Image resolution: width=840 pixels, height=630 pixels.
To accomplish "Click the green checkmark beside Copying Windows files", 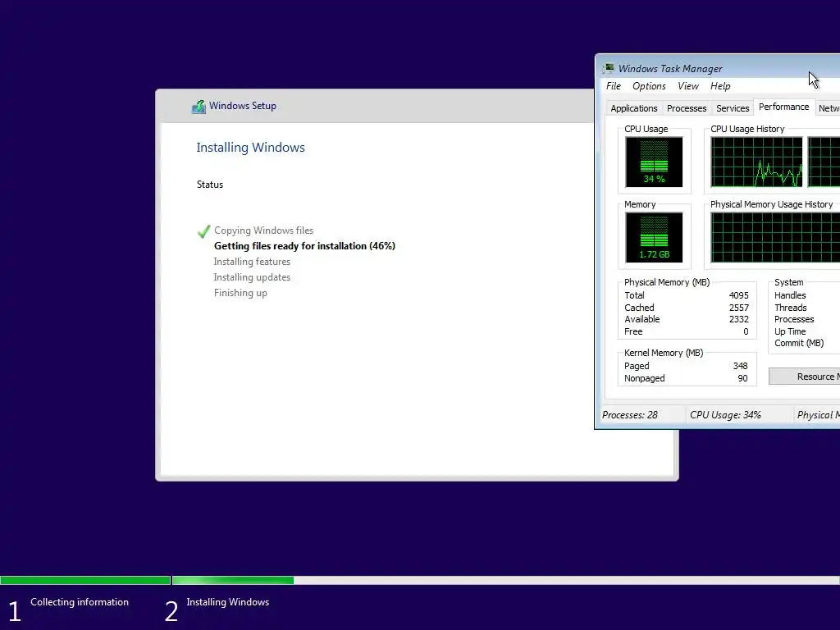I will coord(203,231).
